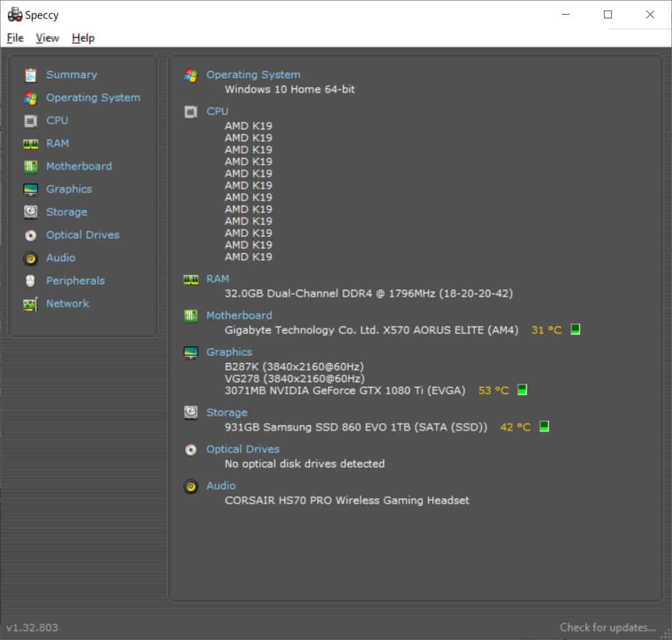672x640 pixels.
Task: Click the NVIDIA GeForce GTX 1080 Ti line
Action: pos(345,391)
